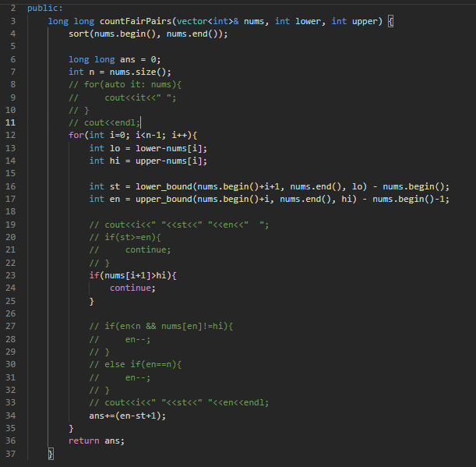Image resolution: width=476 pixels, height=467 pixels.
Task: Click 'upper-nums[i];' expression
Action: click(x=171, y=161)
